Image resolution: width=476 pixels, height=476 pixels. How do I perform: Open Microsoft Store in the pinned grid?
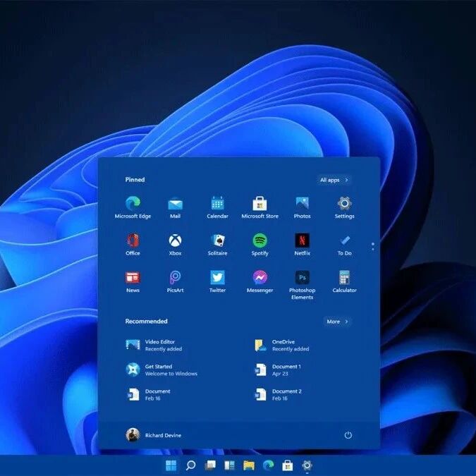pyautogui.click(x=260, y=207)
